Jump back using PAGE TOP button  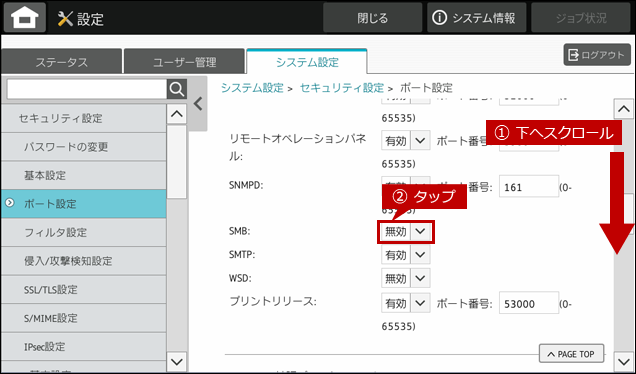point(571,354)
